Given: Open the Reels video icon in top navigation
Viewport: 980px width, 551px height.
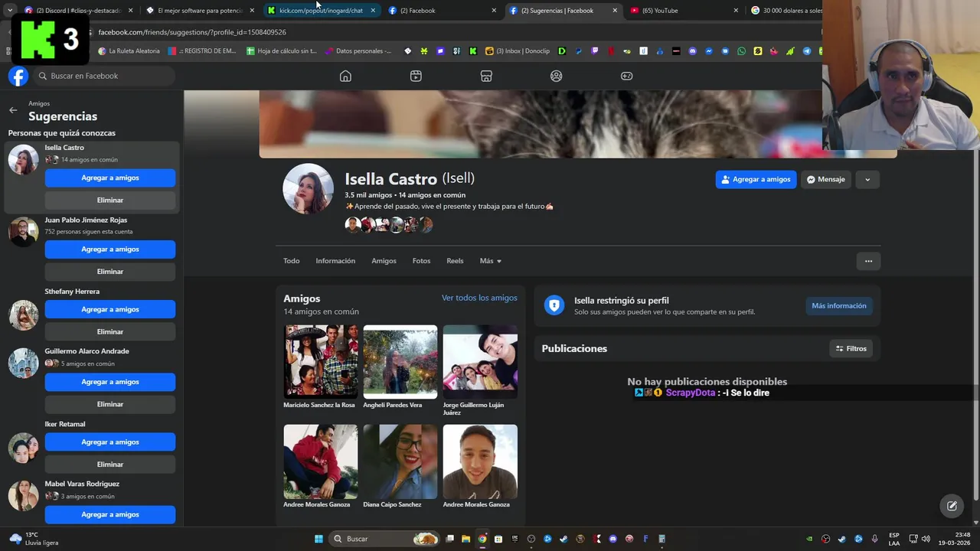Looking at the screenshot, I should [416, 76].
